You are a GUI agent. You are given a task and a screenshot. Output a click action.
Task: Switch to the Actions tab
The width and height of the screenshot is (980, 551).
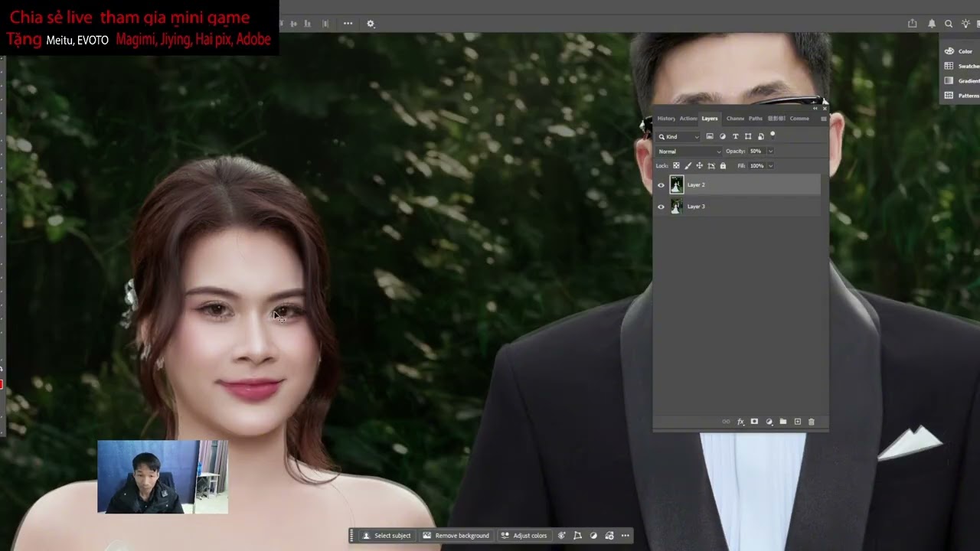tap(688, 119)
